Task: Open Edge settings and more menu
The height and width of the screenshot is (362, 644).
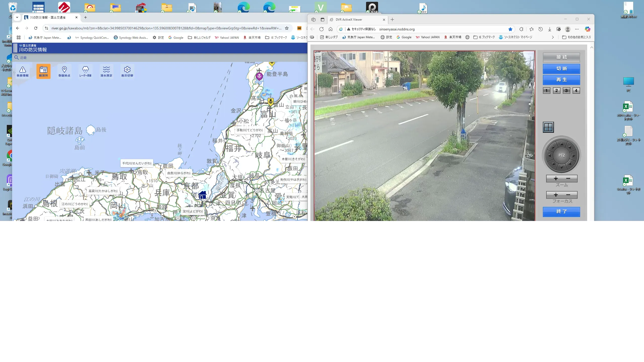Action: pos(577,29)
